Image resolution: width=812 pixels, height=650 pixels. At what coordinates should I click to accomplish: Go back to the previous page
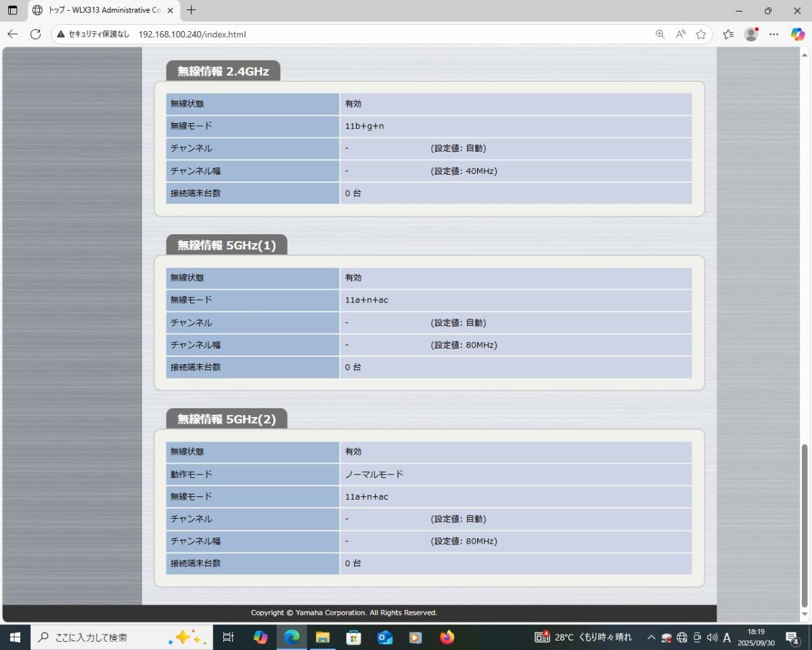(x=12, y=34)
